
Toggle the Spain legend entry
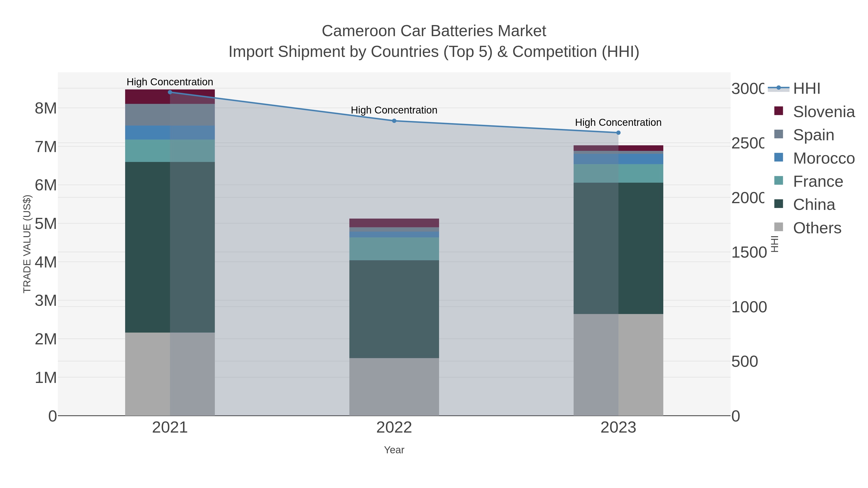pyautogui.click(x=804, y=135)
